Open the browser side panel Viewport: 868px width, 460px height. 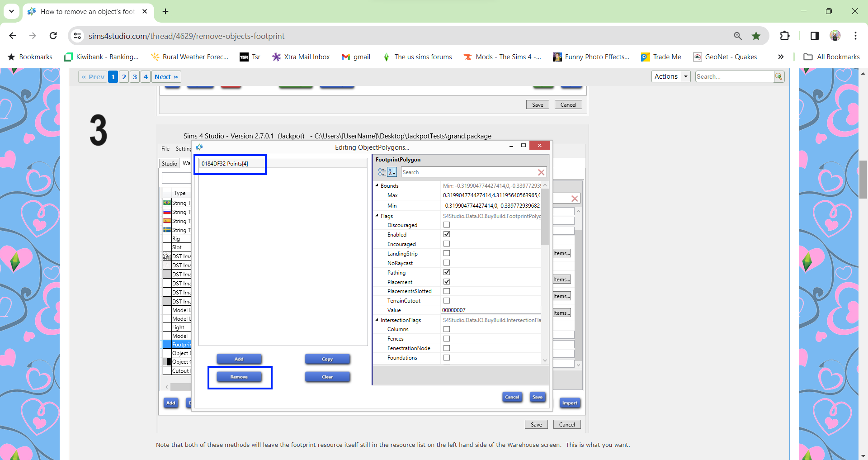[814, 36]
